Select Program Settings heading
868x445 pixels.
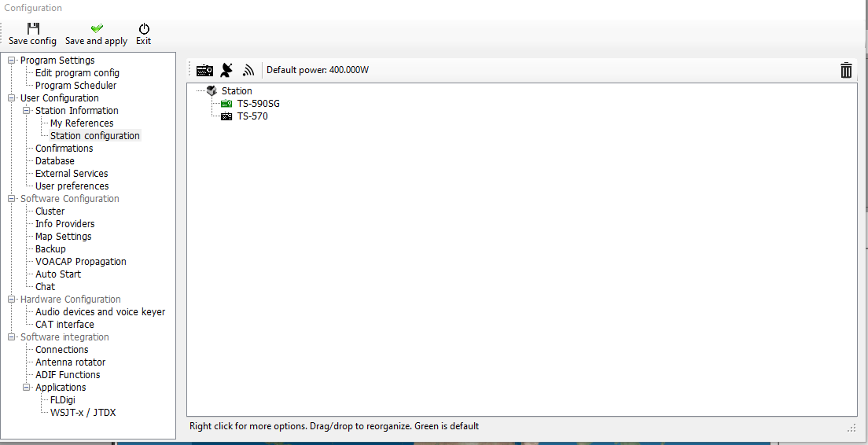[x=57, y=61]
